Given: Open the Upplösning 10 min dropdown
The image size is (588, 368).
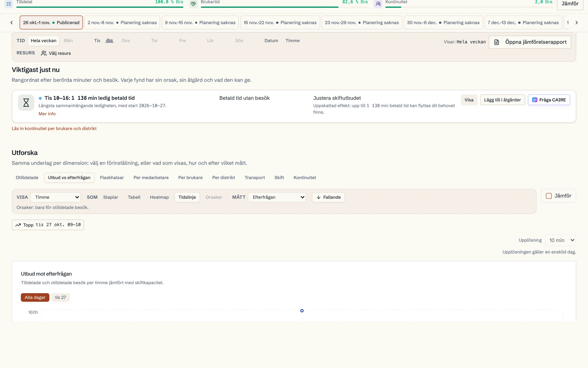Looking at the screenshot, I should (560, 240).
